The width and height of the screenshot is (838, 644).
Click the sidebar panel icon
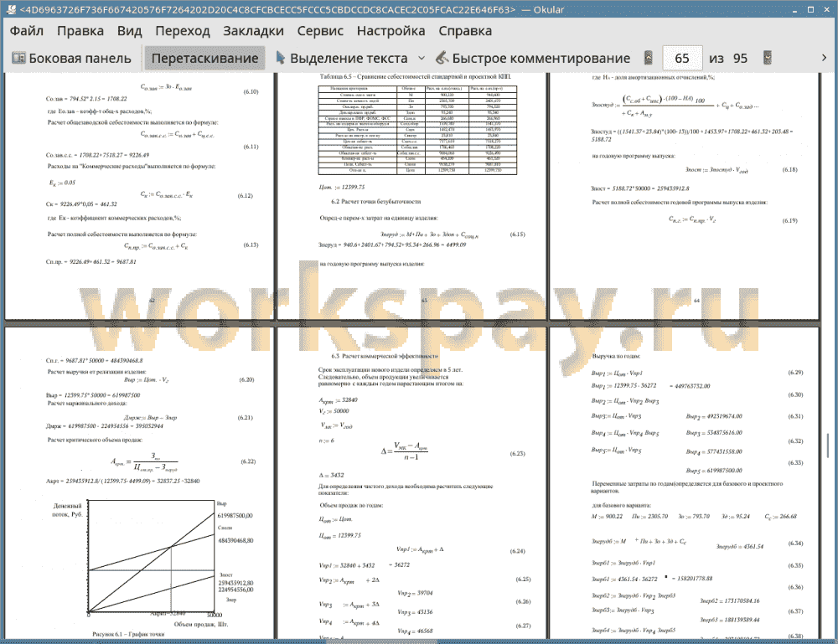(18, 58)
